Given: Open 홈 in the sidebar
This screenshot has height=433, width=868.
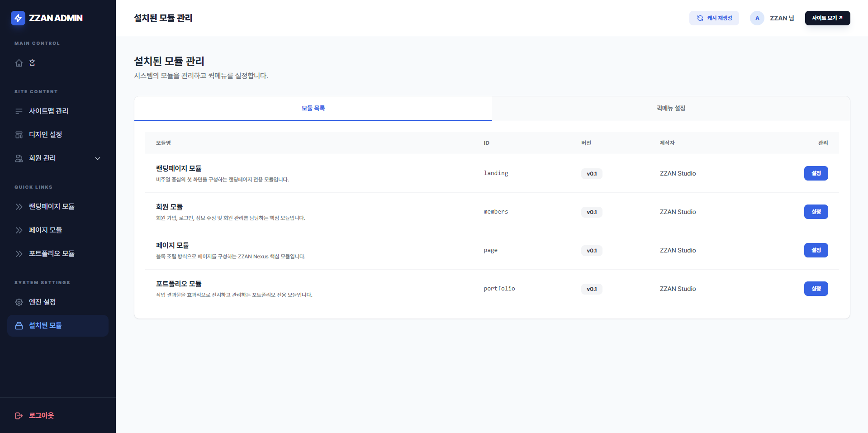Looking at the screenshot, I should pos(58,63).
